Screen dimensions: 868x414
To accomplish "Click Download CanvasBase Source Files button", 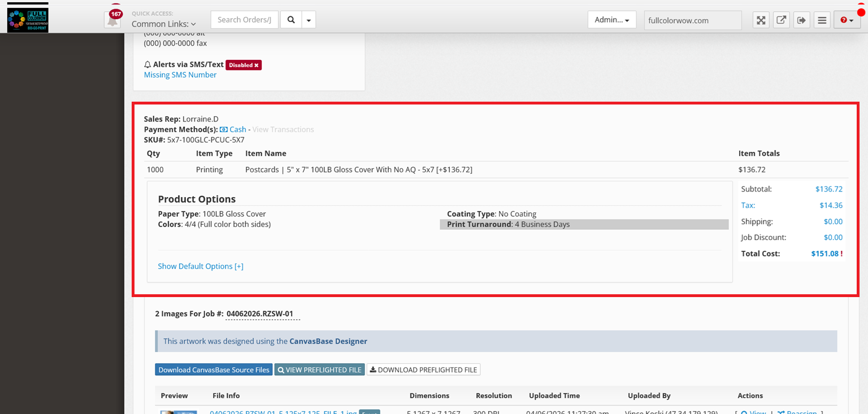I will (x=214, y=370).
